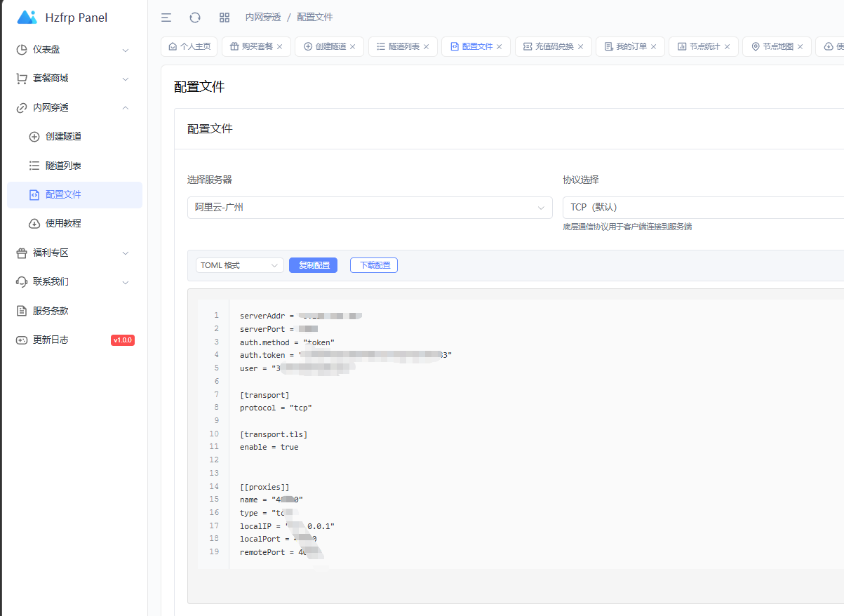844x616 pixels.
Task: Click the 更新日志 gamepad icon
Action: (x=22, y=340)
